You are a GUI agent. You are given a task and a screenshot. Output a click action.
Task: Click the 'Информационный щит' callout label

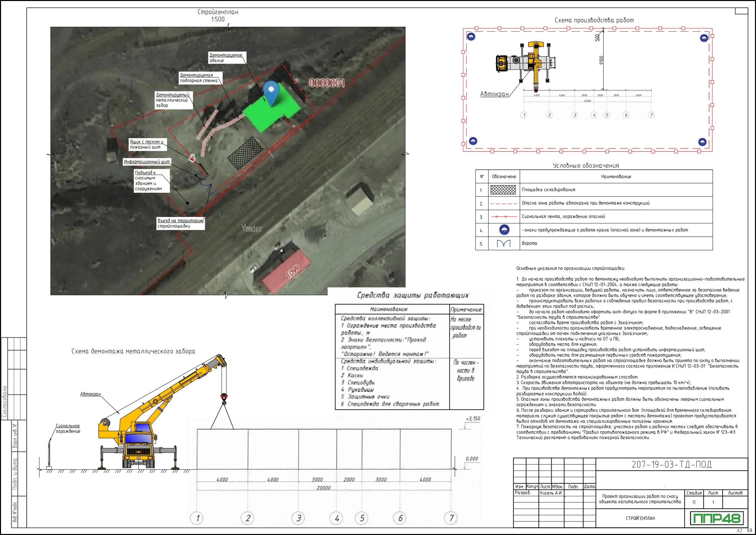[147, 162]
